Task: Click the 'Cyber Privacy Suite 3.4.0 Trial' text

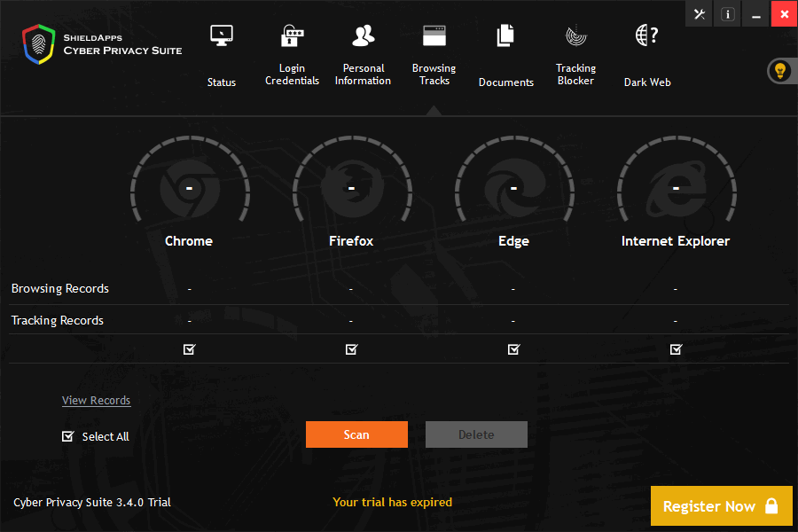Action: pyautogui.click(x=92, y=503)
